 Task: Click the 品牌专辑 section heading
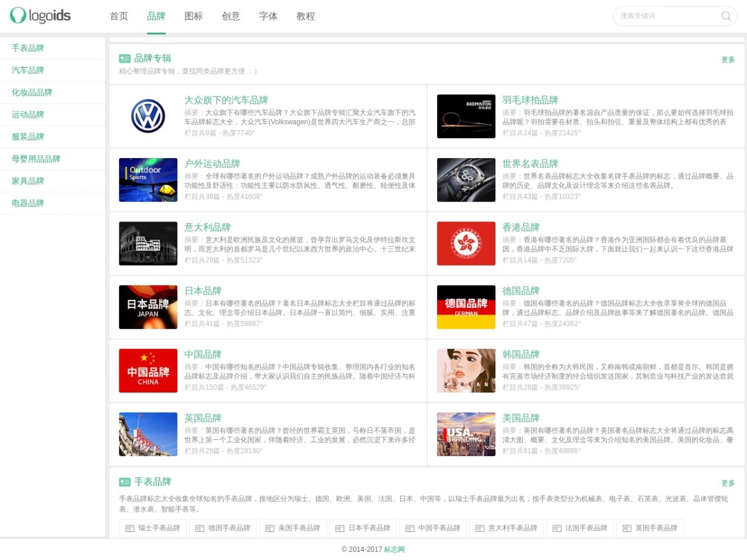point(153,58)
